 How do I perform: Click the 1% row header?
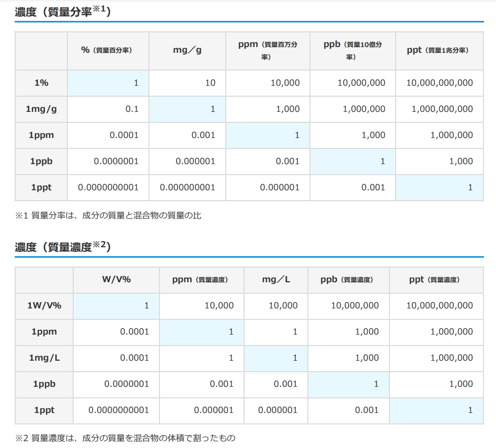41,83
